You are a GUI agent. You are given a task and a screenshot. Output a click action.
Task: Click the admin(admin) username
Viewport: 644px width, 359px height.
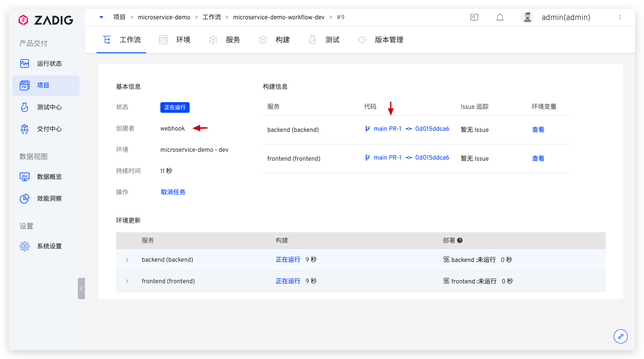pyautogui.click(x=566, y=17)
